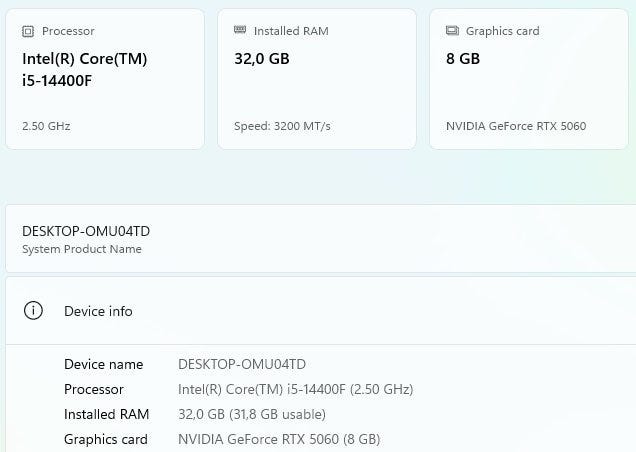Click the bold '8 GB' graphics value
Image resolution: width=636 pixels, height=452 pixels.
tap(463, 58)
